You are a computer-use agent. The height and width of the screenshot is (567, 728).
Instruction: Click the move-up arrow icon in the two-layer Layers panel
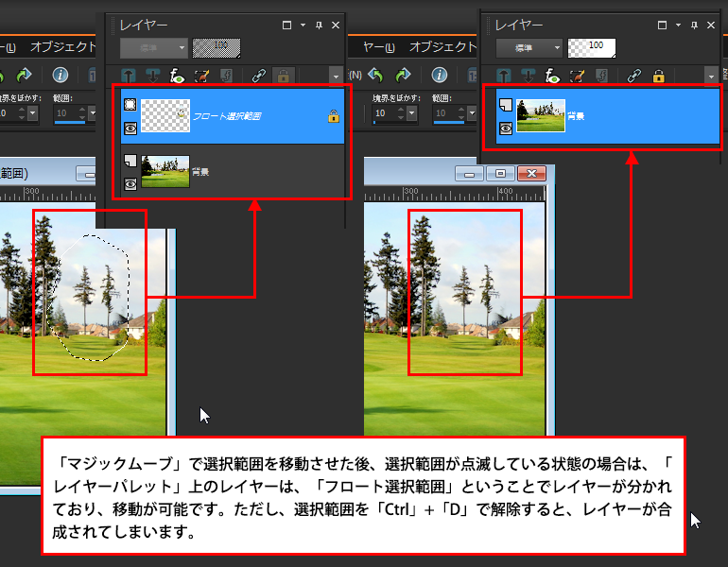pyautogui.click(x=129, y=76)
